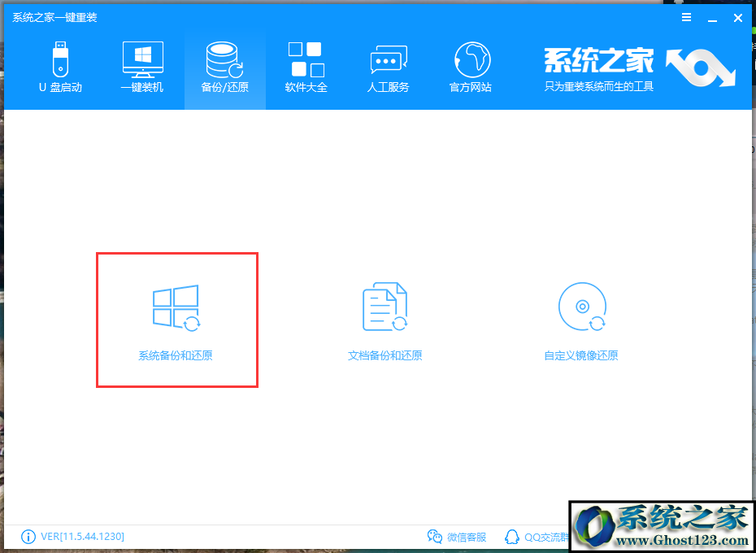Click the 自定义镜像还原 disc icon
The width and height of the screenshot is (756, 553).
[582, 307]
